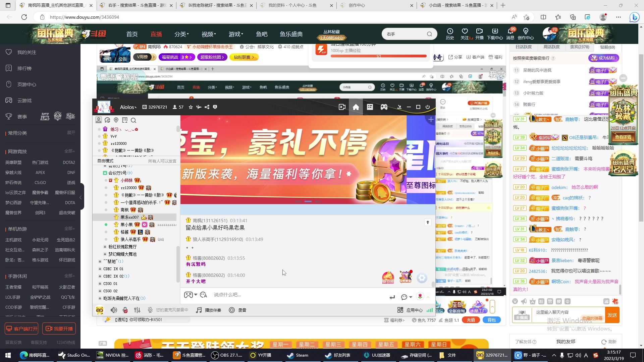Click the 说点什么吧 chat input

tap(299, 295)
